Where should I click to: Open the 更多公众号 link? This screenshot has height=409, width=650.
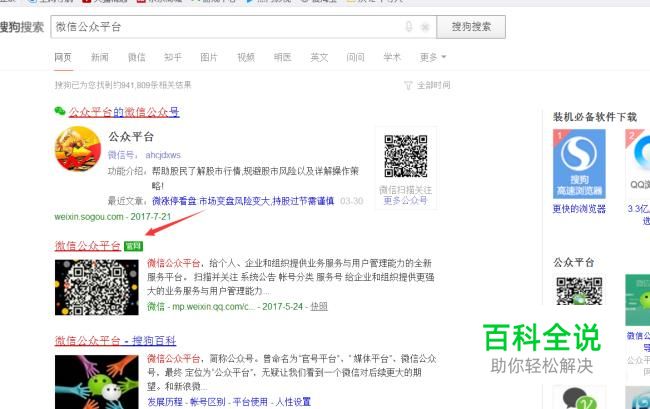pyautogui.click(x=405, y=201)
